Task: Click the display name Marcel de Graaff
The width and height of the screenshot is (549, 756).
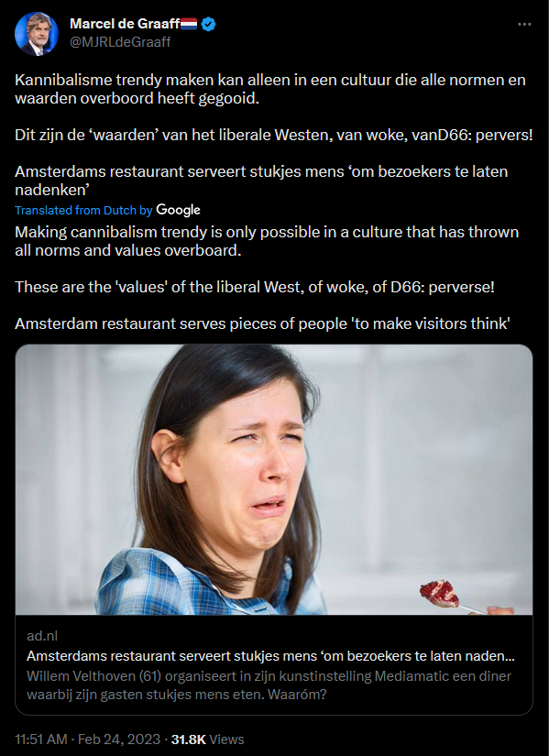Action: coord(125,23)
